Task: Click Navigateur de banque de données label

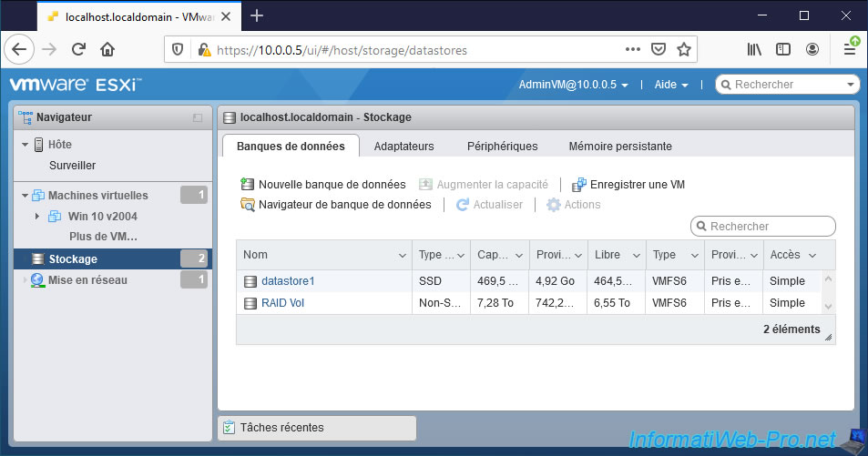Action: [x=345, y=205]
